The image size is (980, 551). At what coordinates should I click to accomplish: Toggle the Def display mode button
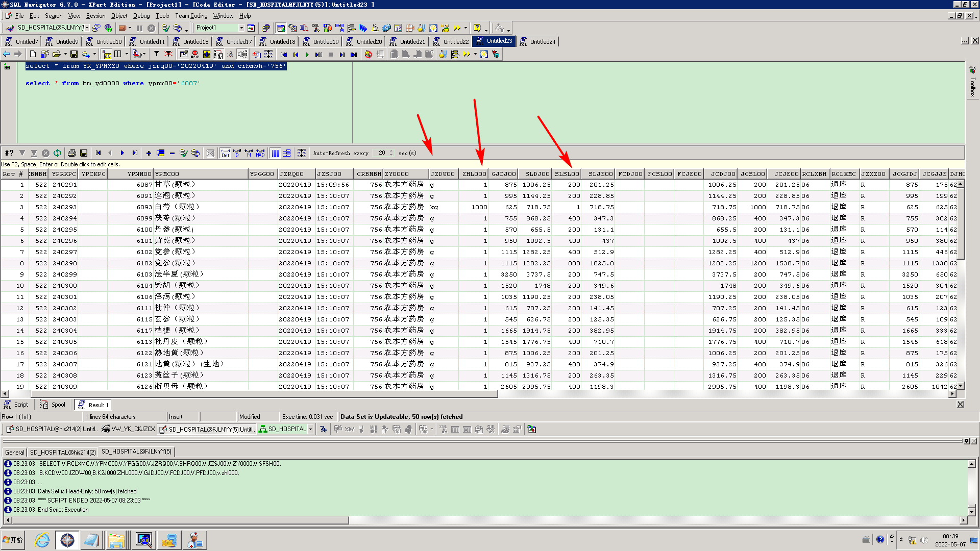(225, 153)
